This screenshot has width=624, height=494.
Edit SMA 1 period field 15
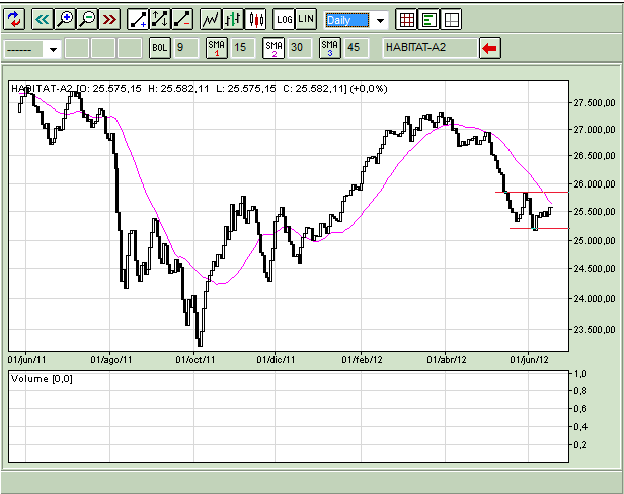coord(242,48)
